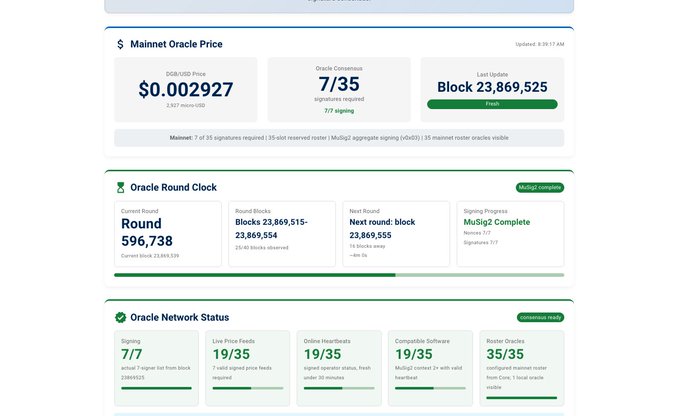Click the "~4m 0s" time estimate
Image resolution: width=680 pixels, height=416 pixels.
[358, 255]
